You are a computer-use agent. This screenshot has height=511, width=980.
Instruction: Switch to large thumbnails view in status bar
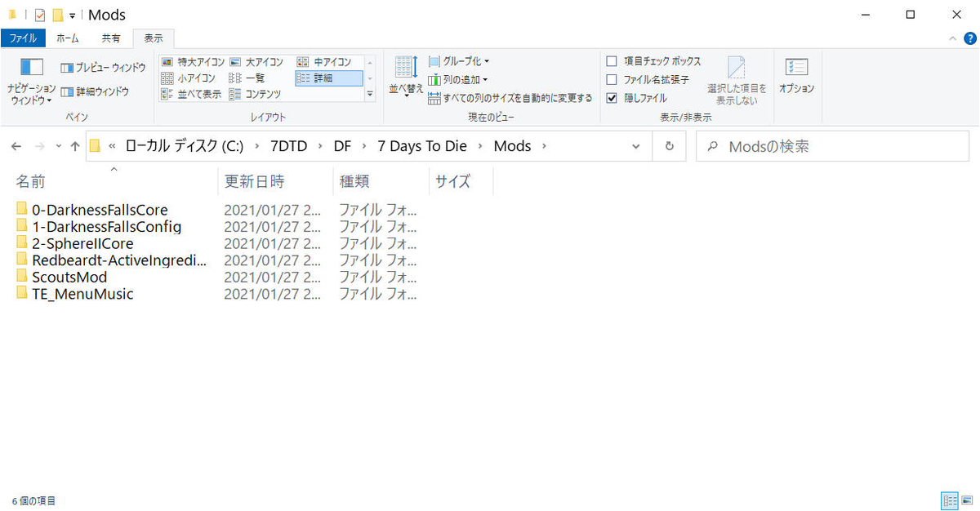click(x=966, y=500)
